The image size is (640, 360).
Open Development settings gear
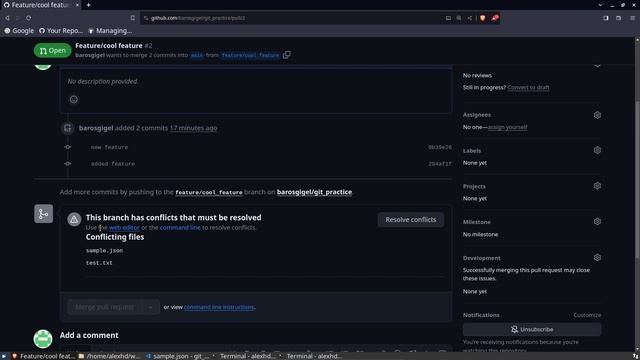click(x=597, y=258)
